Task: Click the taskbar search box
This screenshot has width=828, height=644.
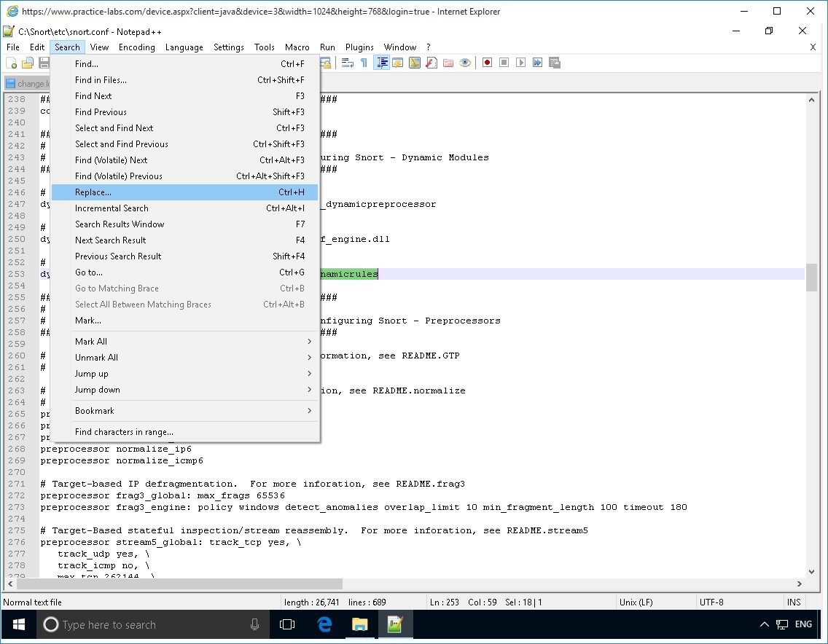Action: pyautogui.click(x=153, y=625)
